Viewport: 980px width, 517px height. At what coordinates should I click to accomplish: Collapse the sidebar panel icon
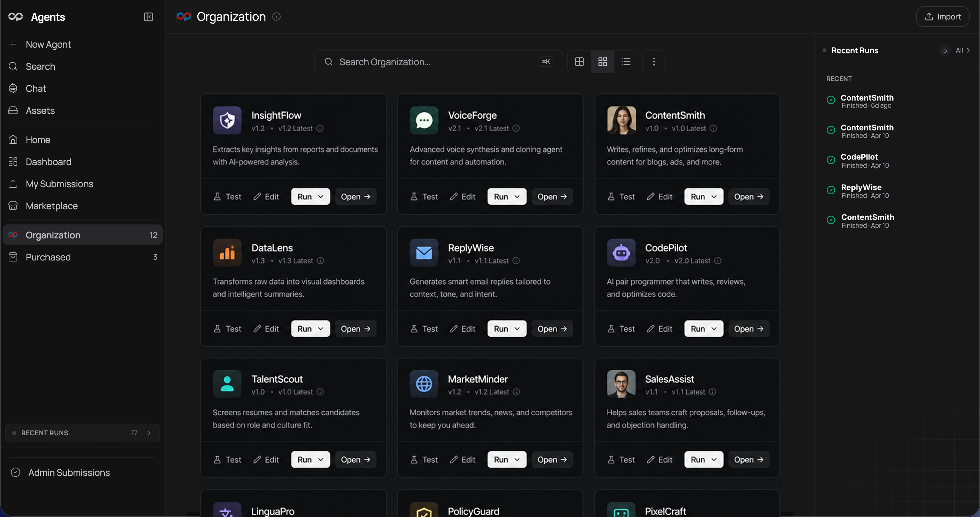pyautogui.click(x=148, y=17)
